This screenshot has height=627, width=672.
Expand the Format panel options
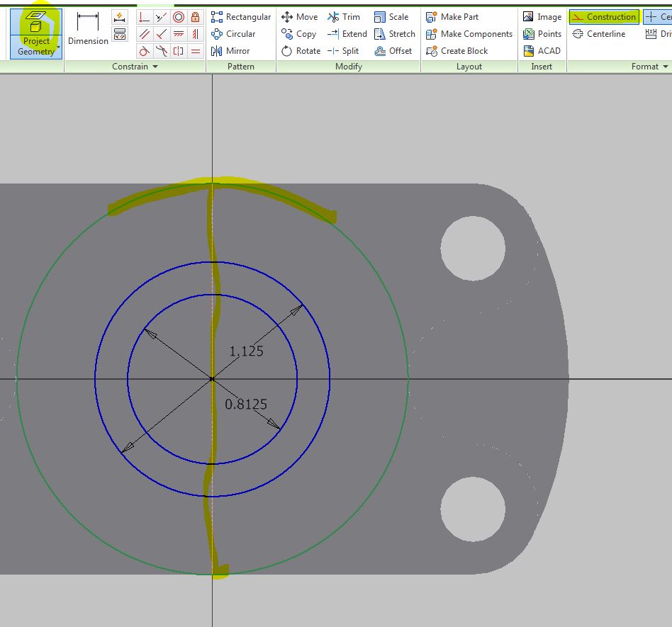(663, 66)
